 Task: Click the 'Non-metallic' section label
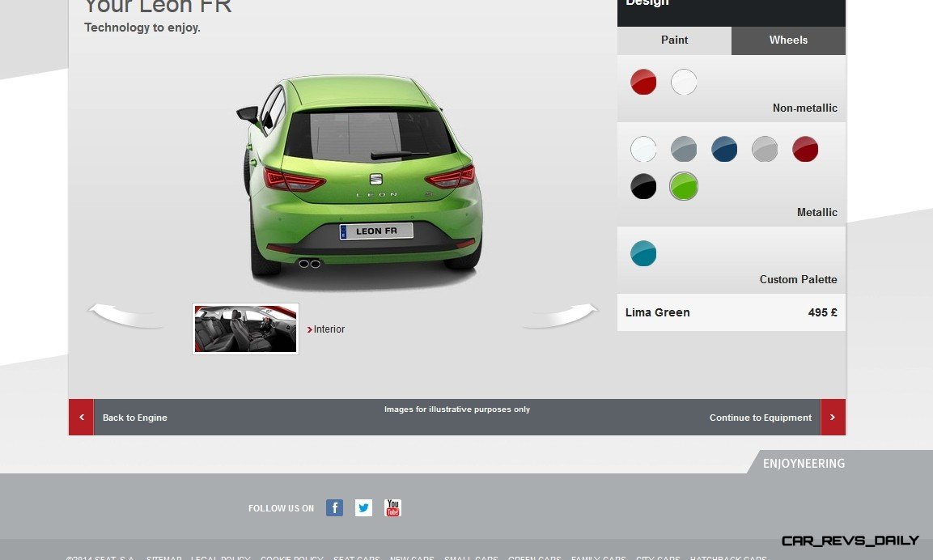[x=804, y=108]
